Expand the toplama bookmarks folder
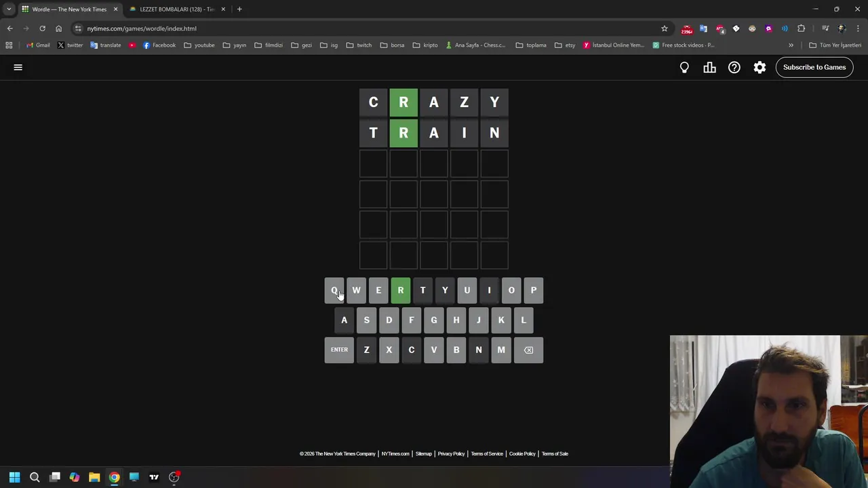Viewport: 868px width, 488px height. pos(531,45)
